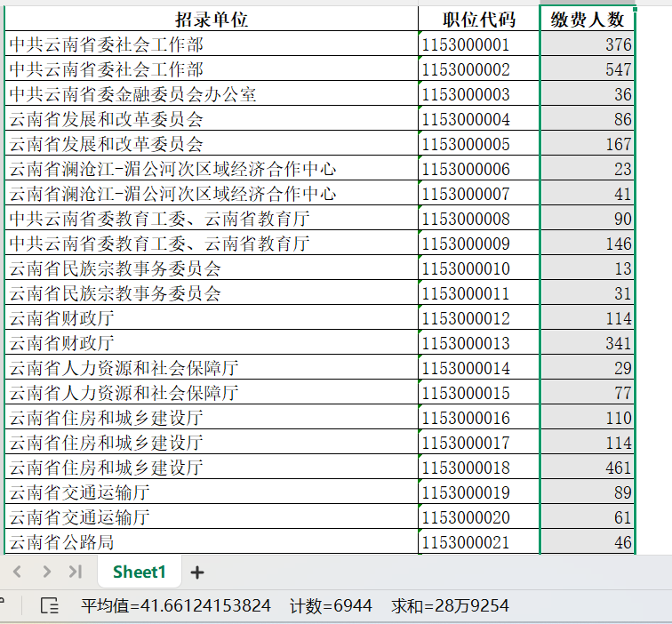
Task: Select the cell containing value 461
Action: tap(588, 468)
